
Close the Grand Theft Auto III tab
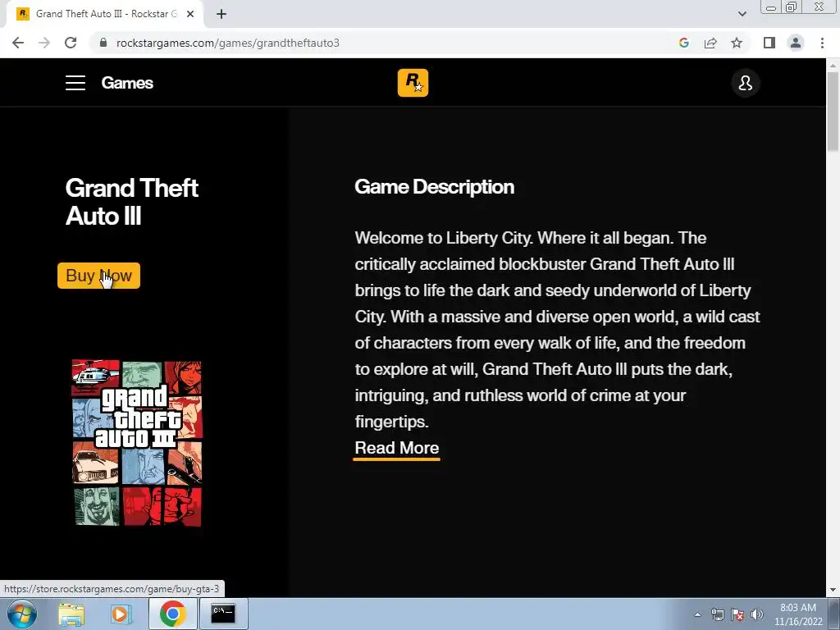tap(190, 14)
